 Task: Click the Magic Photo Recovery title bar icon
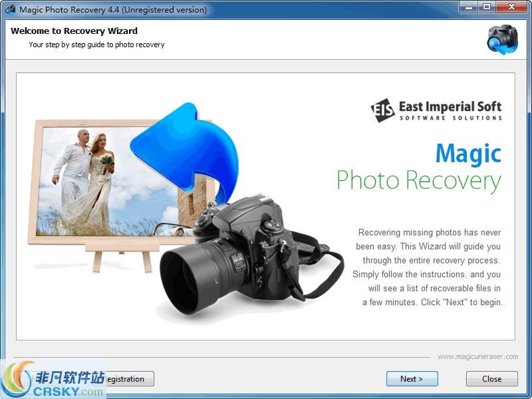9,8
